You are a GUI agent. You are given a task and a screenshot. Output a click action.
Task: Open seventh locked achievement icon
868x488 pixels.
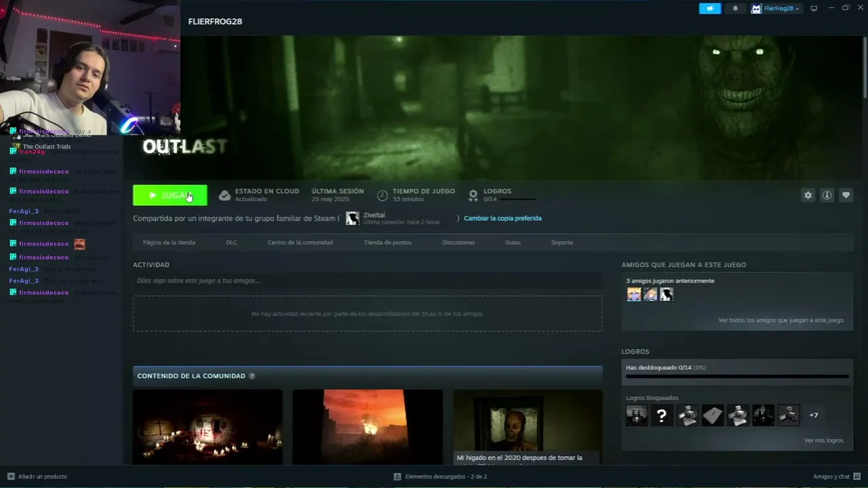click(788, 415)
